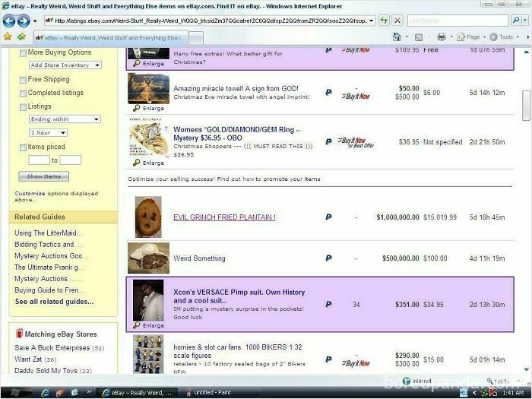Check the More Buying Options checkbox
The width and height of the screenshot is (532, 399).
[23, 53]
